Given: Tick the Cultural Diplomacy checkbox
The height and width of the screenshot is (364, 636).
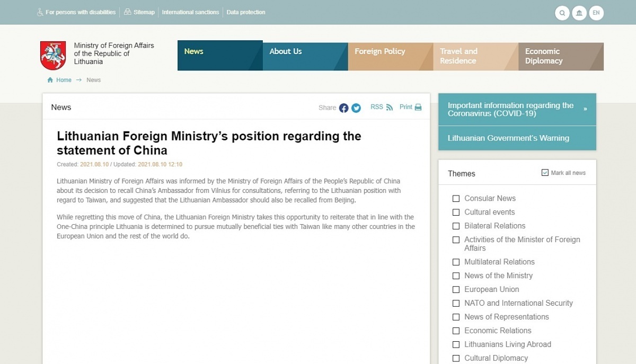Looking at the screenshot, I should coord(456,358).
